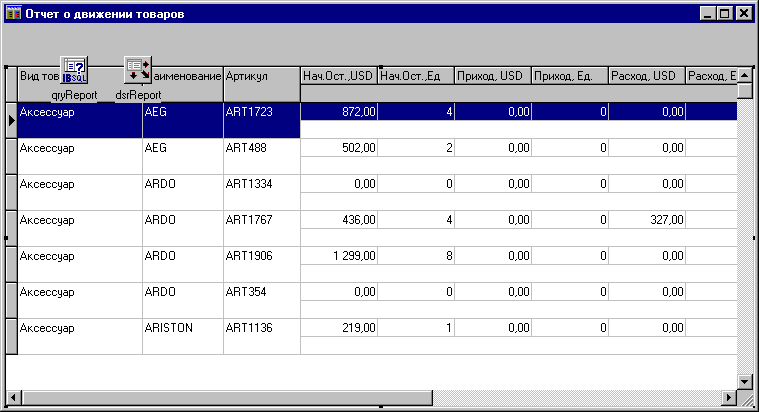Click the 219,00 opening balance cell
Screen dimensions: 759x412
pos(339,328)
